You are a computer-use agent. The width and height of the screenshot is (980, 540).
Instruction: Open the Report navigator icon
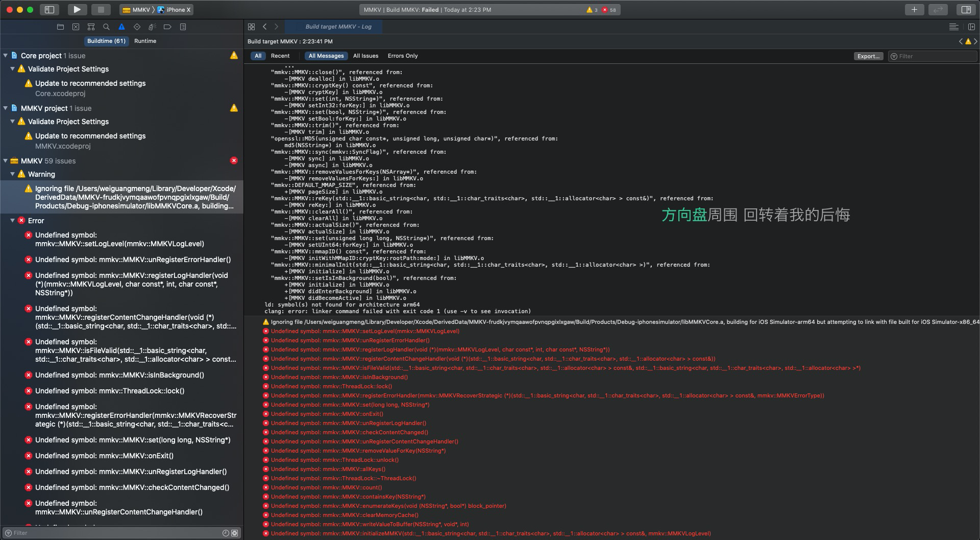[183, 27]
